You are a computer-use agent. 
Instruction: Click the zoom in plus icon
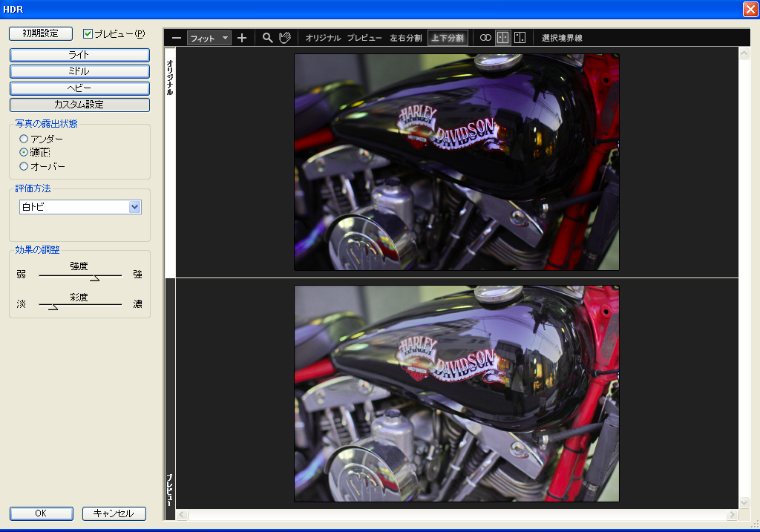[x=242, y=37]
